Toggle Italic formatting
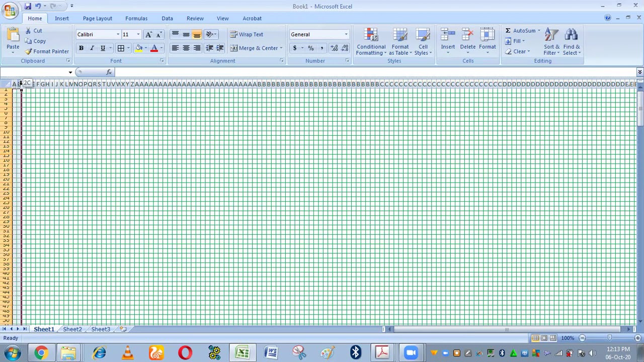 pyautogui.click(x=92, y=48)
